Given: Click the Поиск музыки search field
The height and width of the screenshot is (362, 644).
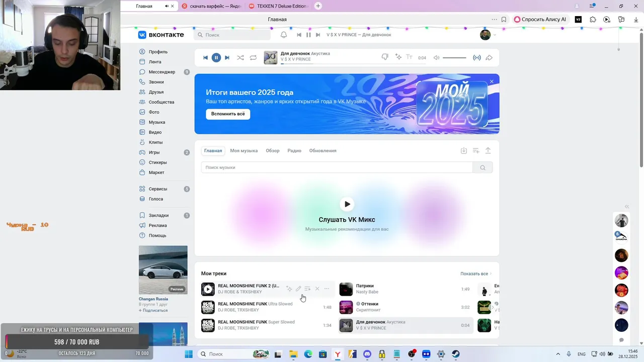Looking at the screenshot, I should click(337, 167).
